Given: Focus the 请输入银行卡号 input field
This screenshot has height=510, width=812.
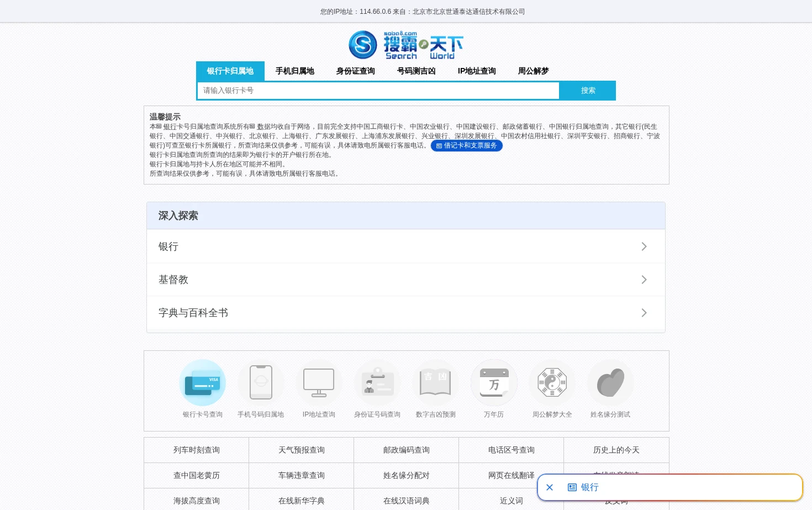Looking at the screenshot, I should tap(378, 91).
